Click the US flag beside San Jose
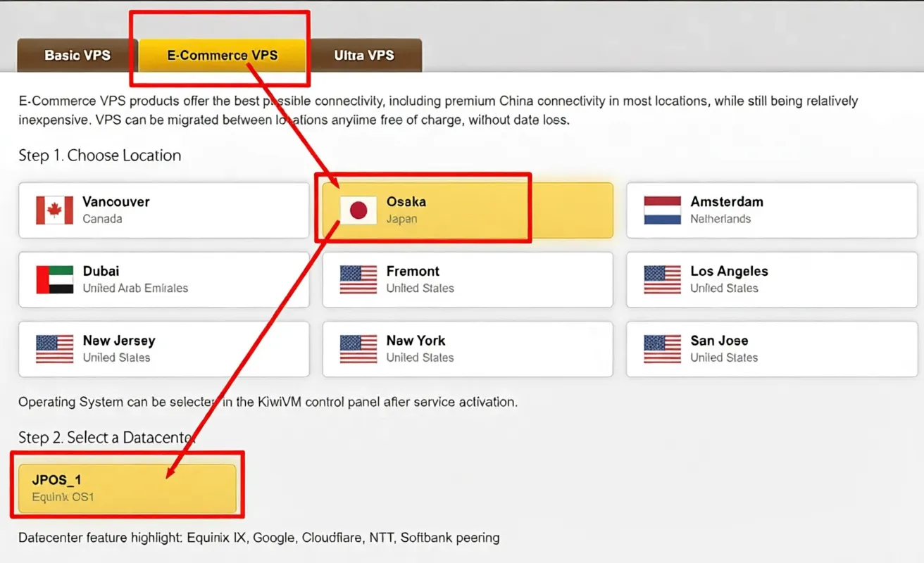Screen dimensions: 924x563 pyautogui.click(x=663, y=349)
